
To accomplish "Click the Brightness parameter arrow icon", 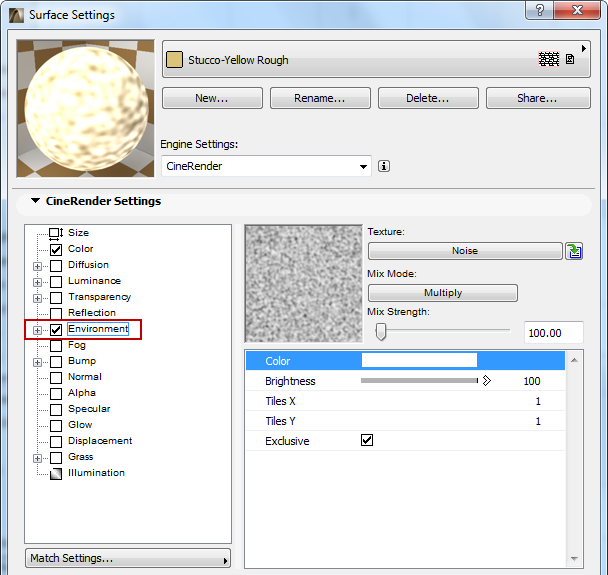I will tap(487, 381).
